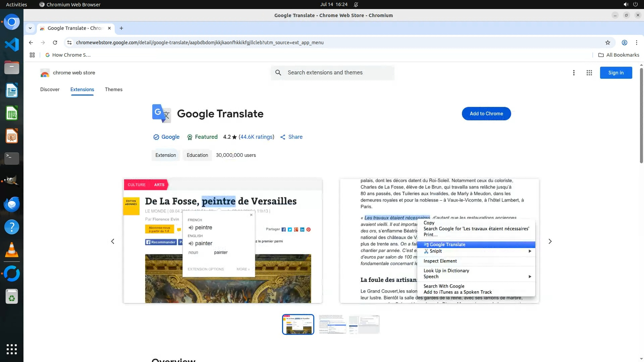The width and height of the screenshot is (644, 362).
Task: Select the second screenshot thumbnail
Action: pos(332,324)
